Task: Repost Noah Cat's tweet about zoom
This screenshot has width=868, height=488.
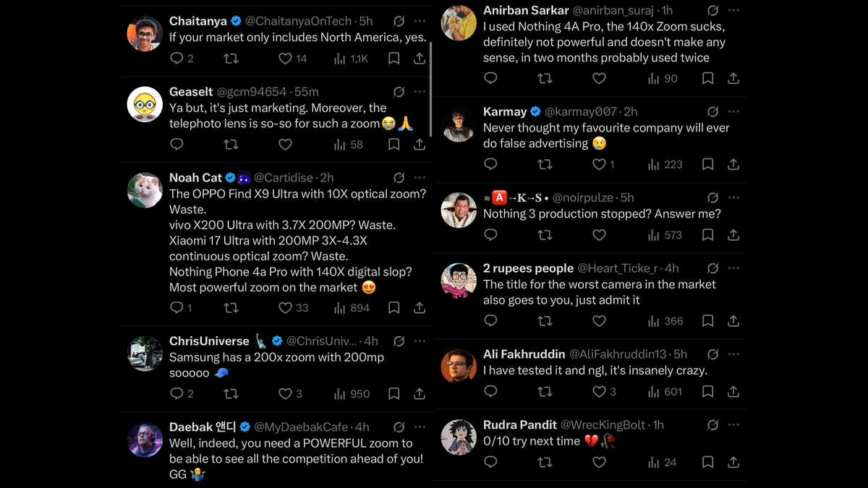Action: (231, 308)
